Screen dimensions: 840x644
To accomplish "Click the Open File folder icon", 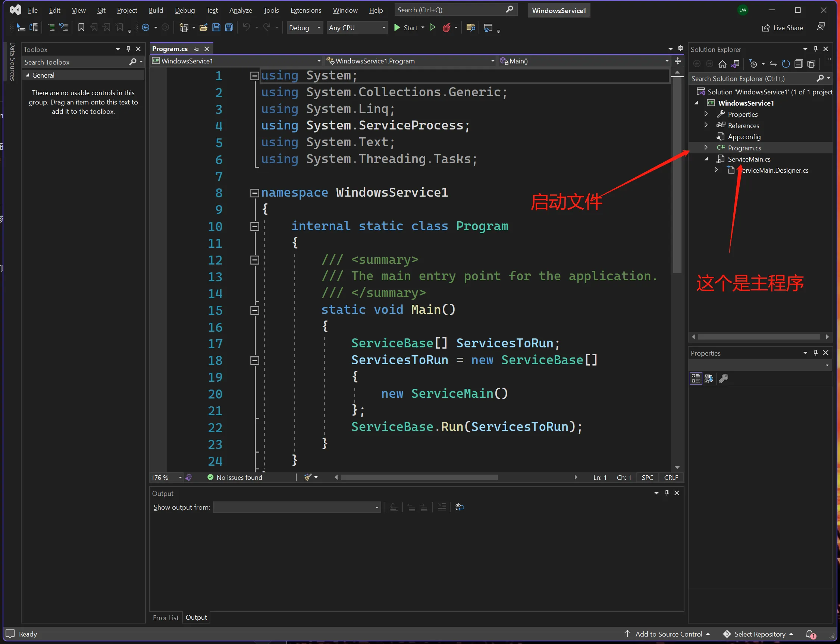I will click(204, 28).
